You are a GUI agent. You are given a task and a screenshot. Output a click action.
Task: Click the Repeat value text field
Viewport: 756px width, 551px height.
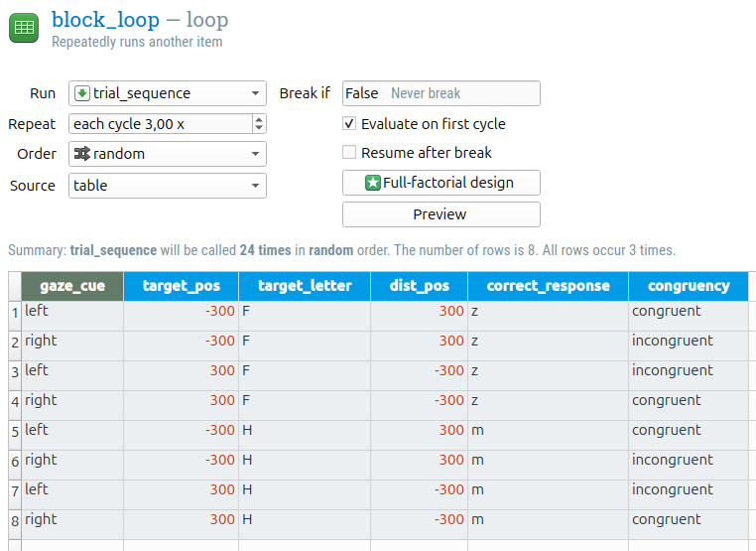(159, 124)
